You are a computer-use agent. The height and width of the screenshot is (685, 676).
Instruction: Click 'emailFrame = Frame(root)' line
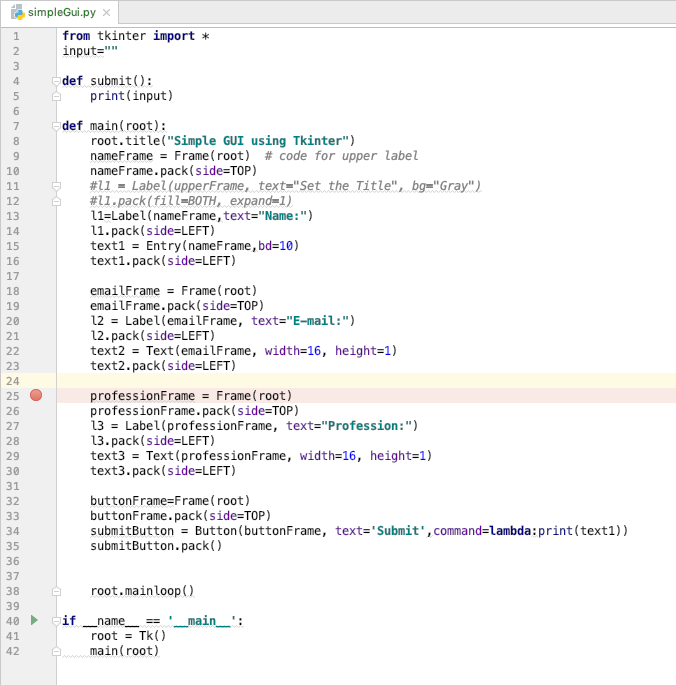pyautogui.click(x=173, y=291)
